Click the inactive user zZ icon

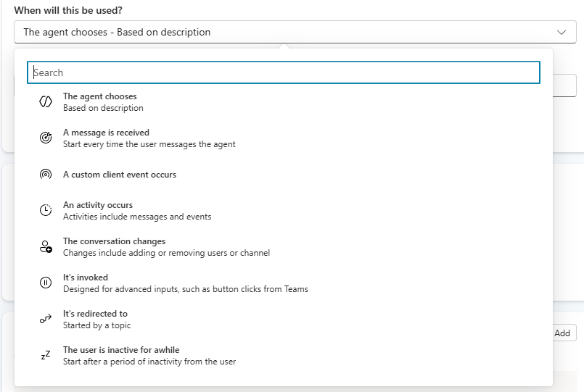coord(46,355)
